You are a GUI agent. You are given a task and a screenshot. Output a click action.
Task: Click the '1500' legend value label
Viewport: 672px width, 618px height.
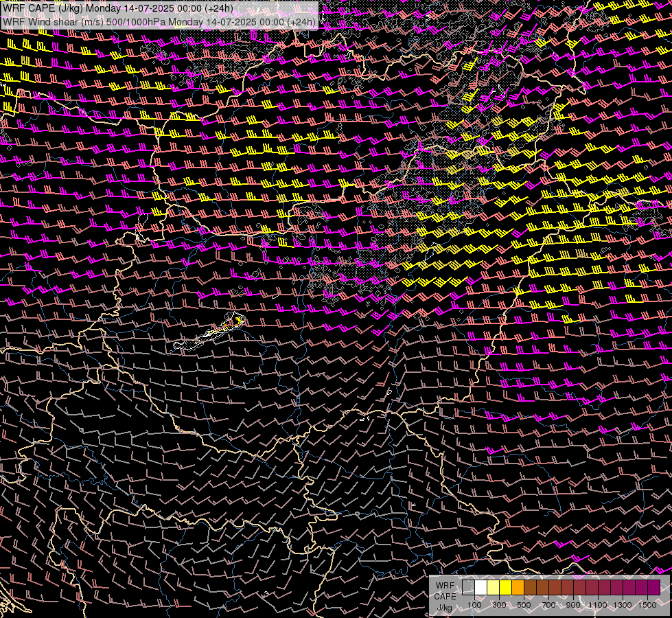647,605
